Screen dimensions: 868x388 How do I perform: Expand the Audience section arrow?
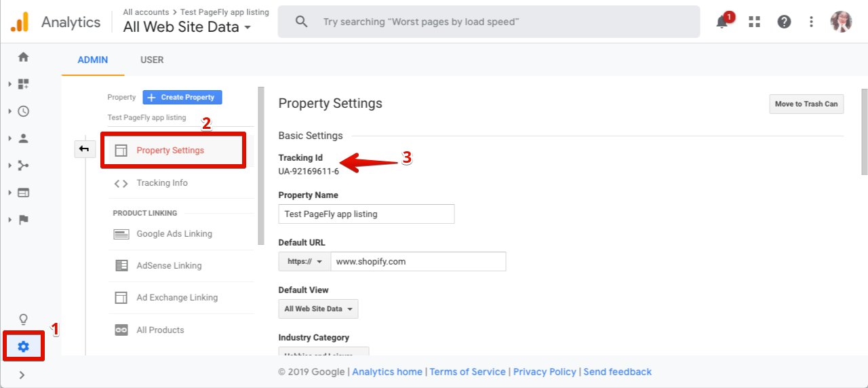point(9,138)
